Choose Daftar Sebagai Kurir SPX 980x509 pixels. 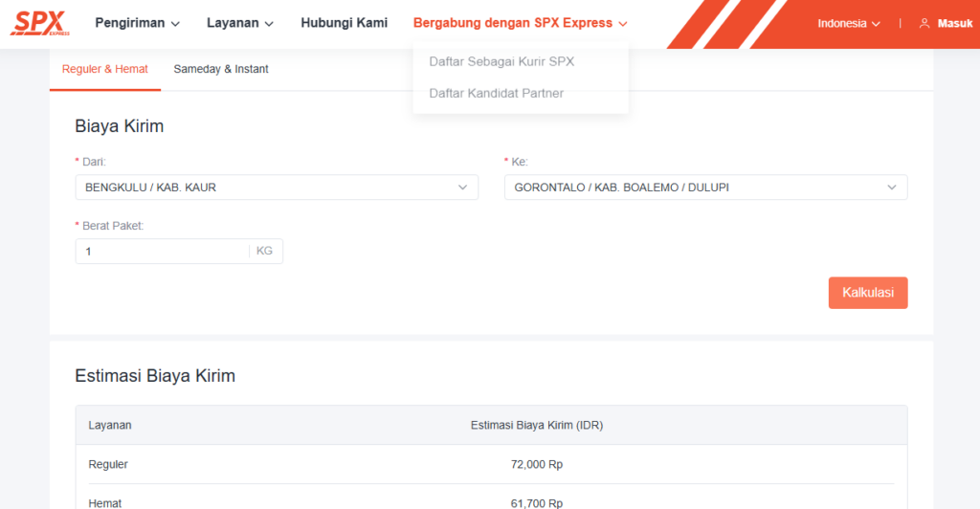click(x=501, y=61)
